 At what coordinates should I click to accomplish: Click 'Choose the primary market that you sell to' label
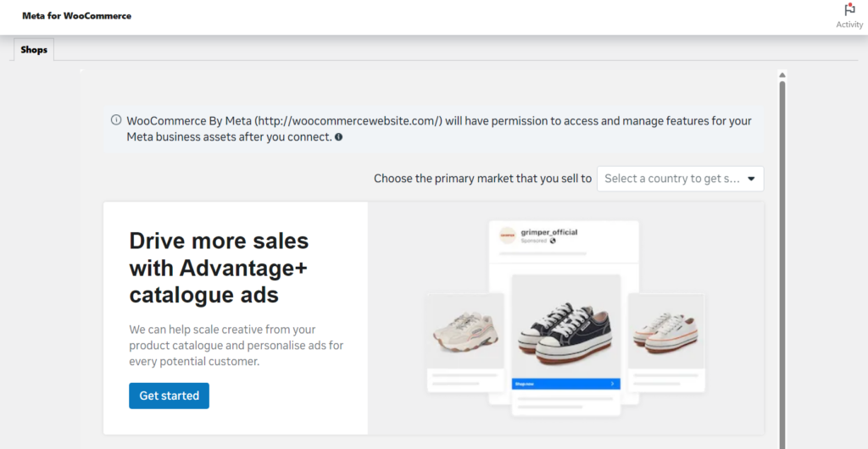[482, 179]
